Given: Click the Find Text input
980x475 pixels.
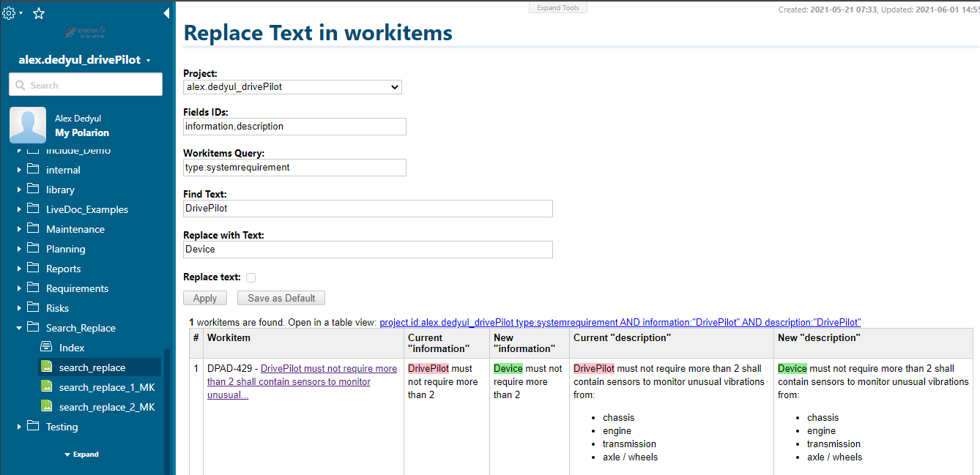Looking at the screenshot, I should [368, 209].
